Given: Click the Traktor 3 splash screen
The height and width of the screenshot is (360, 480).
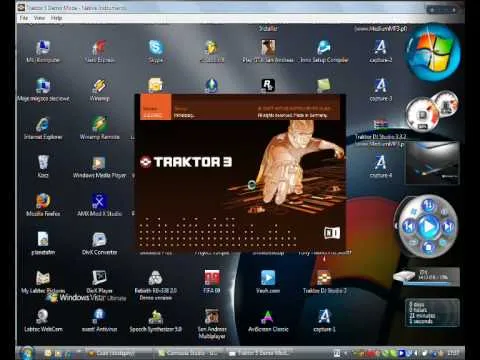Looking at the screenshot, I should coord(240,172).
